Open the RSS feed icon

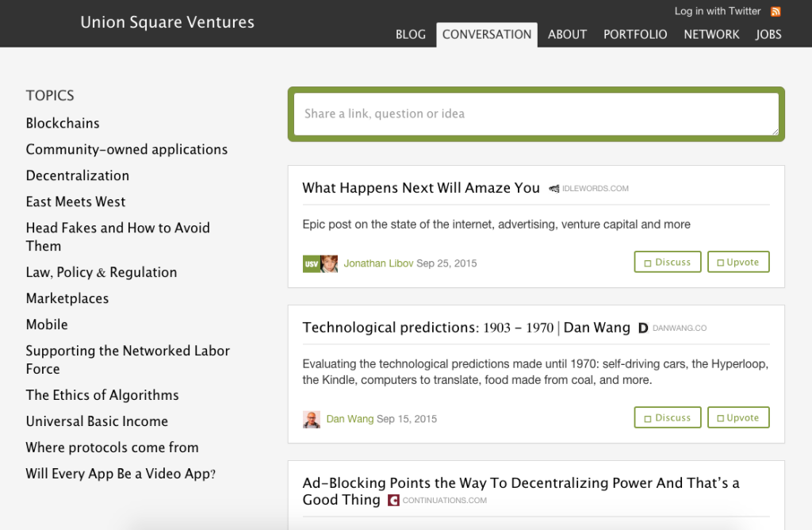[776, 11]
